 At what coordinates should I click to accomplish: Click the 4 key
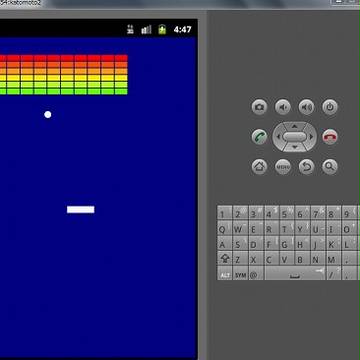click(271, 213)
